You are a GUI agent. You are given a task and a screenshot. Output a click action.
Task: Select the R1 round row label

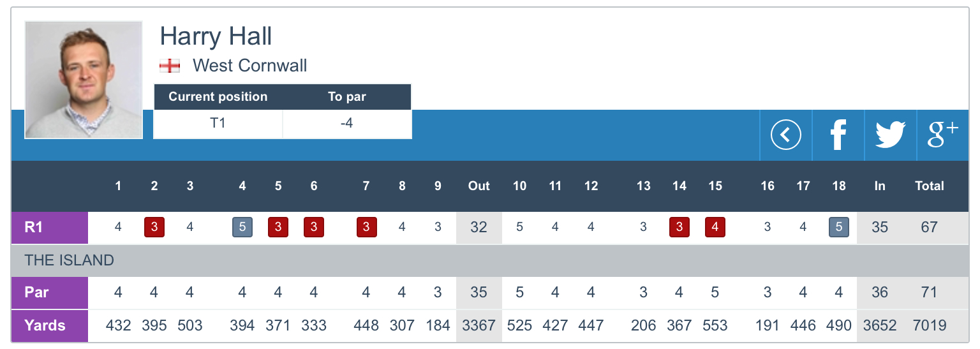[x=49, y=227]
